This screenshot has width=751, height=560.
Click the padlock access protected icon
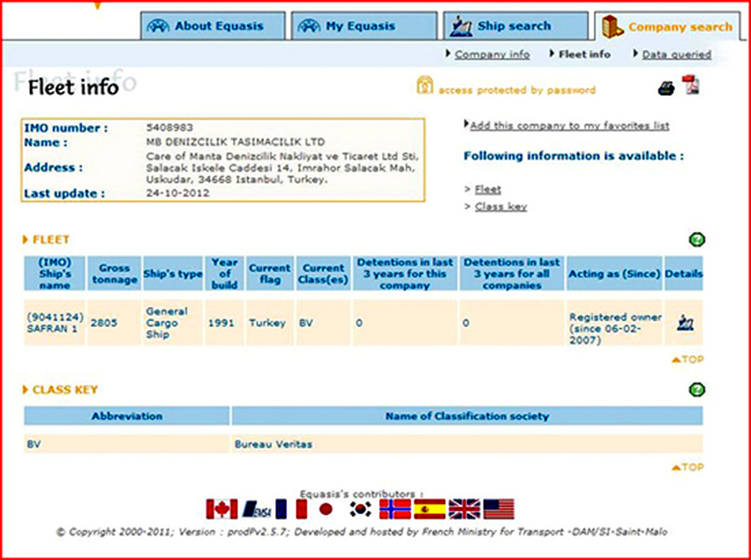pyautogui.click(x=425, y=86)
